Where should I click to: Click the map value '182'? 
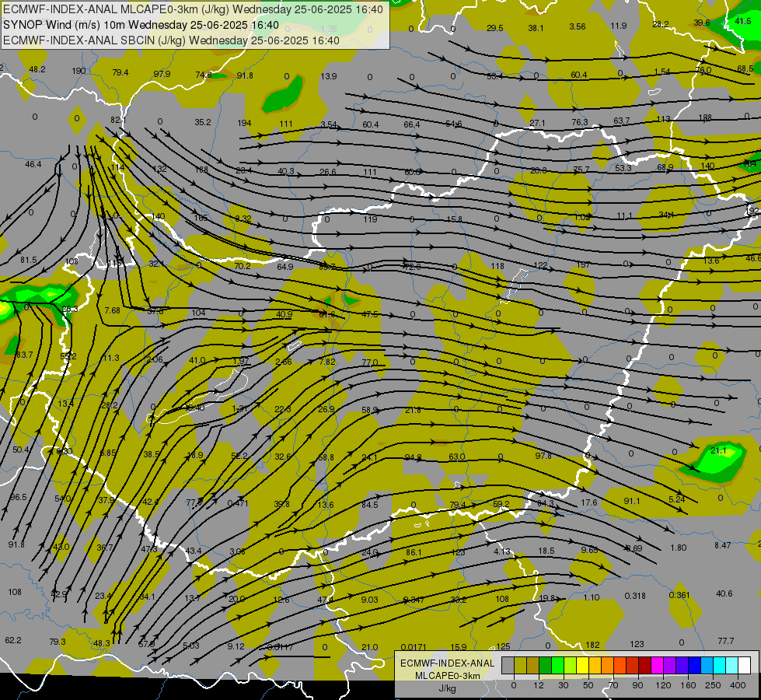(x=592, y=645)
